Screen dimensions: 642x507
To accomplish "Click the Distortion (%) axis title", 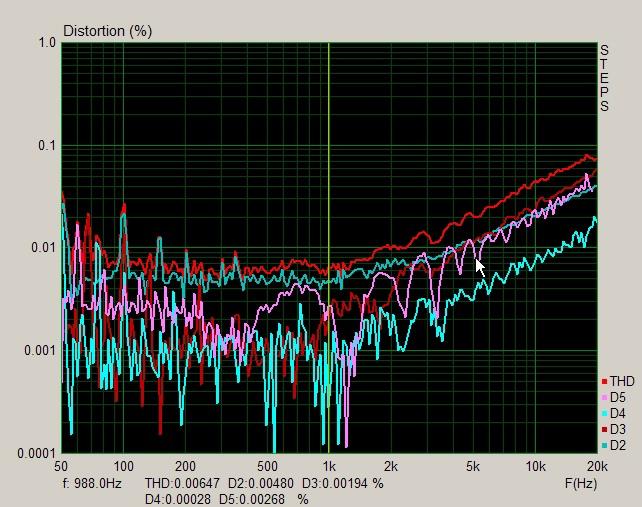I will [x=107, y=31].
